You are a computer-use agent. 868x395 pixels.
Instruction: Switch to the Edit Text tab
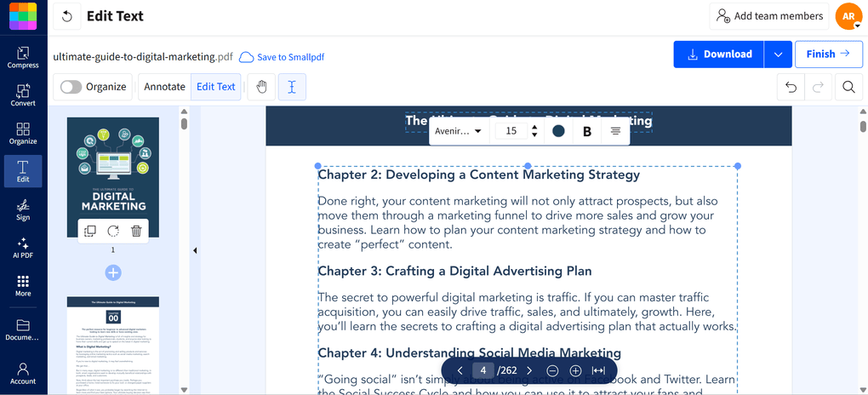(216, 87)
